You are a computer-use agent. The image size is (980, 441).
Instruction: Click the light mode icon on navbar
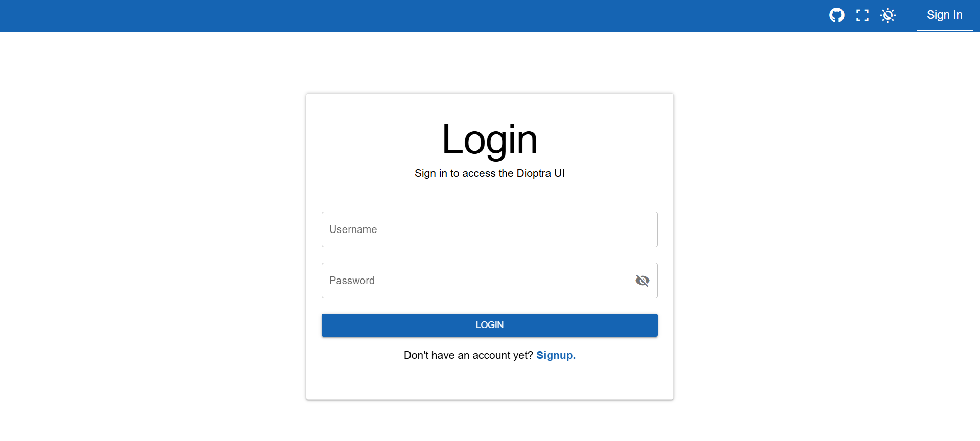tap(888, 15)
